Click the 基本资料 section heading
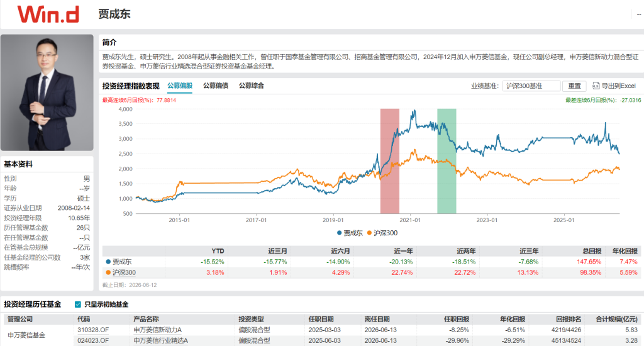644x346 pixels. pyautogui.click(x=18, y=164)
